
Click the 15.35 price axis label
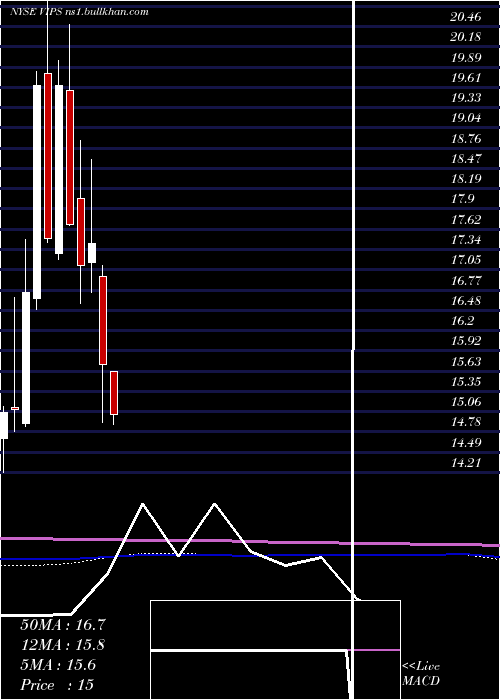[x=466, y=383]
